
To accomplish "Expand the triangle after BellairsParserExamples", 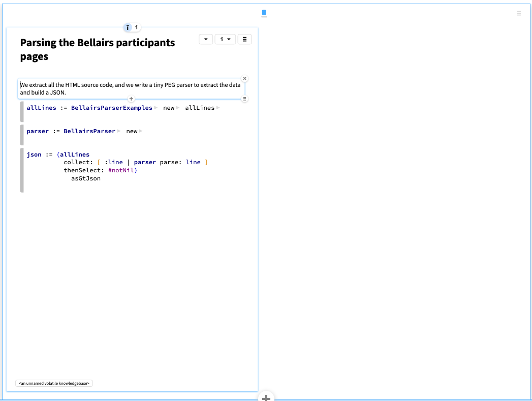I will (x=156, y=108).
